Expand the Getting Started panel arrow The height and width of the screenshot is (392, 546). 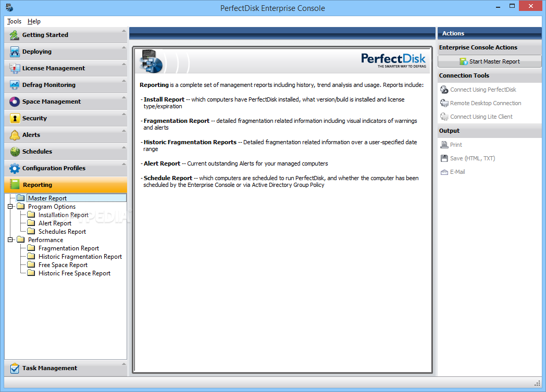(123, 31)
